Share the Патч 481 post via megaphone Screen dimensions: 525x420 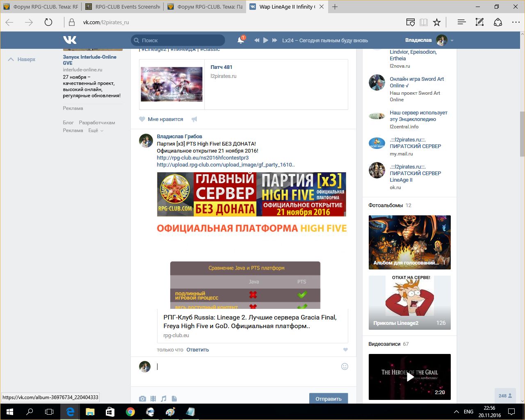194,119
